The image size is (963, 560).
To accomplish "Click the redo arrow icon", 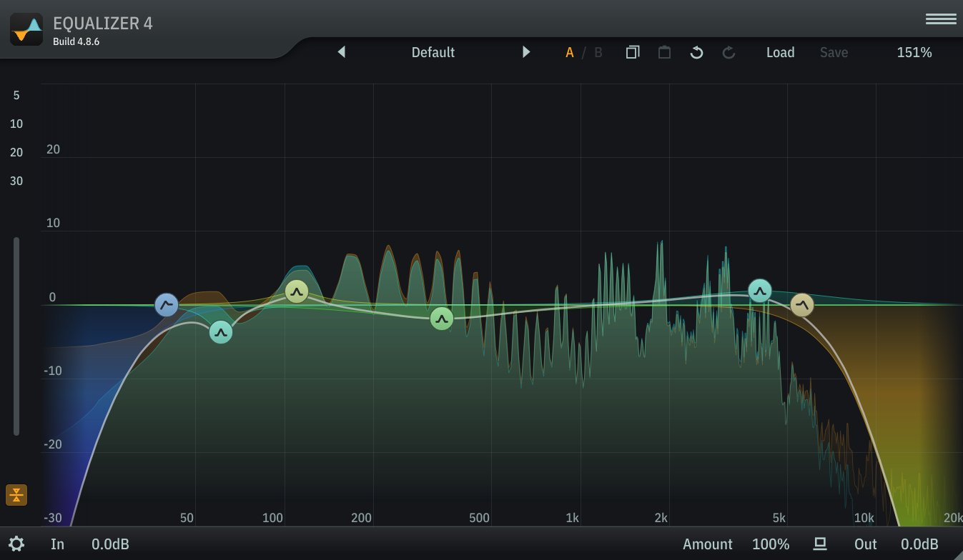I will (x=729, y=52).
